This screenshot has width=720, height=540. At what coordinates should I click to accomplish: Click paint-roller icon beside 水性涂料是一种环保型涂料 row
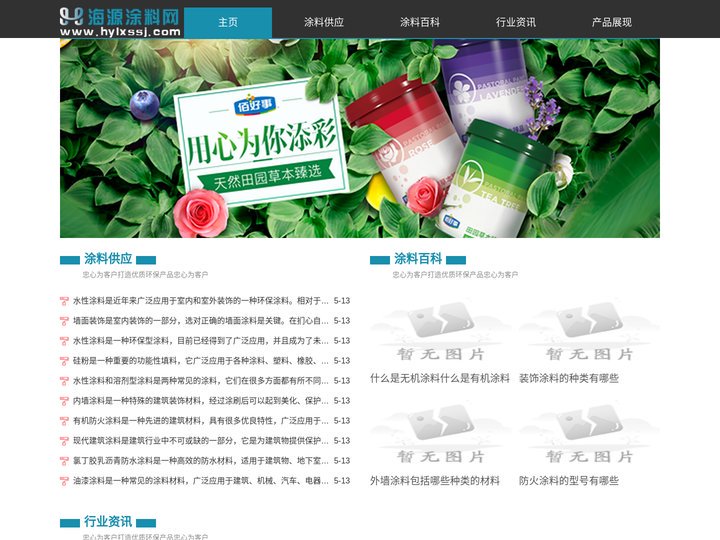[x=64, y=341]
